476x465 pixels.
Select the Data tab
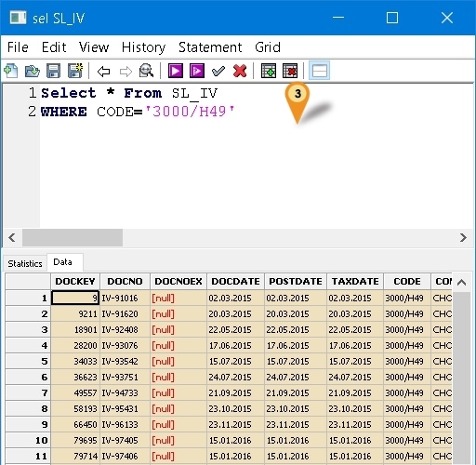pos(64,262)
